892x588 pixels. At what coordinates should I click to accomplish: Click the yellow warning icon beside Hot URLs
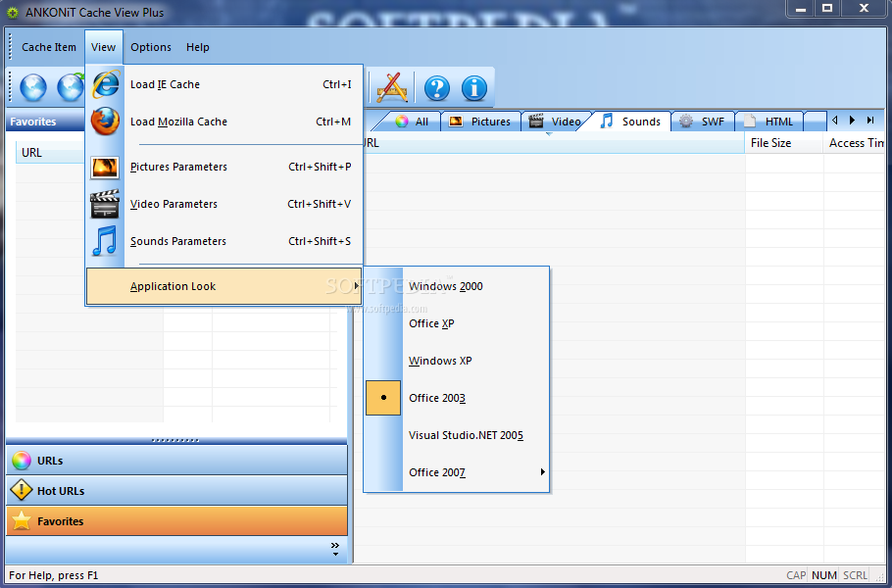pyautogui.click(x=22, y=490)
